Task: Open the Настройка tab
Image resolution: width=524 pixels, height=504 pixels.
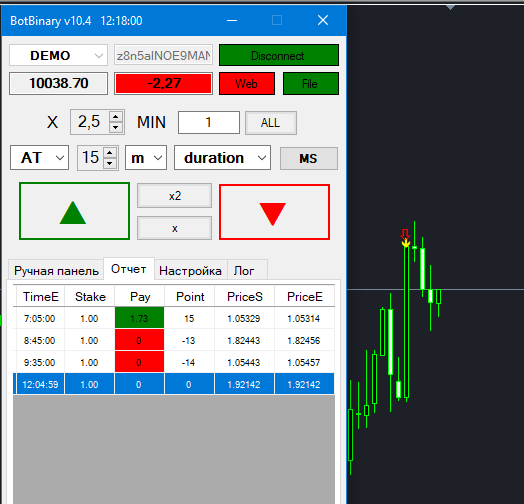Action: [190, 270]
